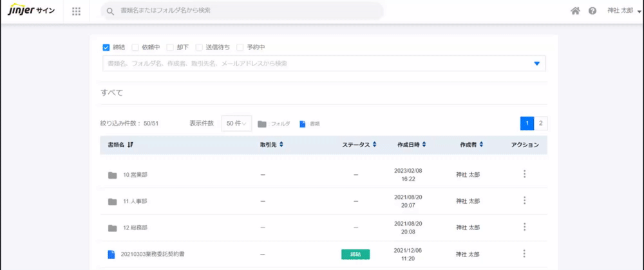Open the help question mark icon

(x=592, y=11)
